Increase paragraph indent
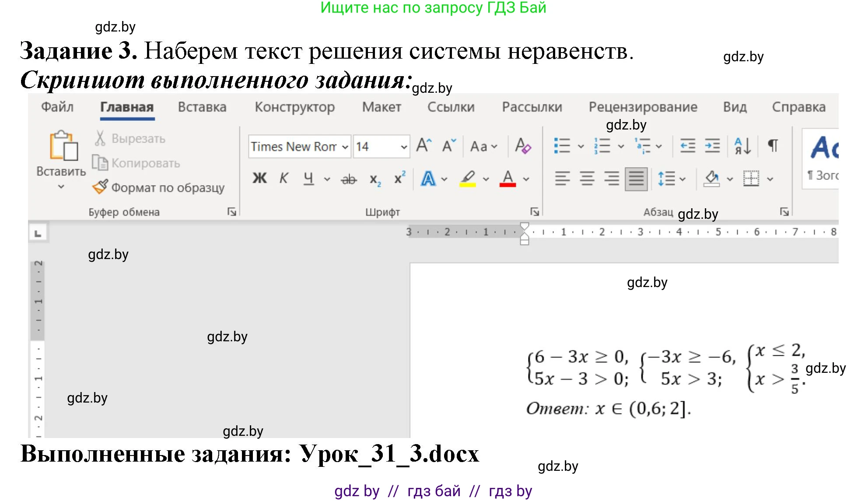This screenshot has height=501, width=868. point(712,146)
